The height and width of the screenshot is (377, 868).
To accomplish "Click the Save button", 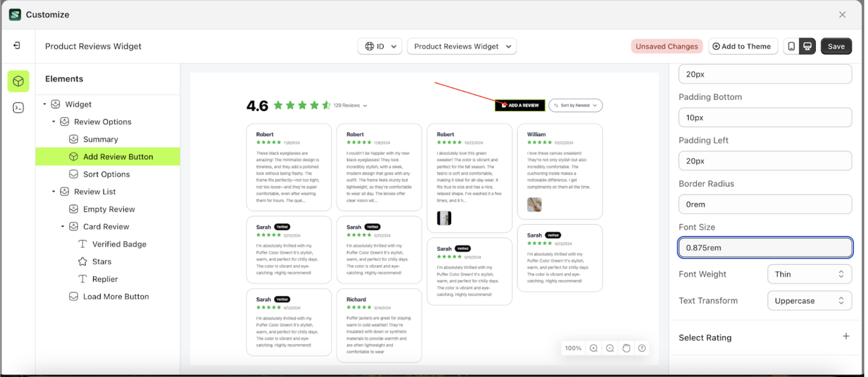I will coord(836,46).
